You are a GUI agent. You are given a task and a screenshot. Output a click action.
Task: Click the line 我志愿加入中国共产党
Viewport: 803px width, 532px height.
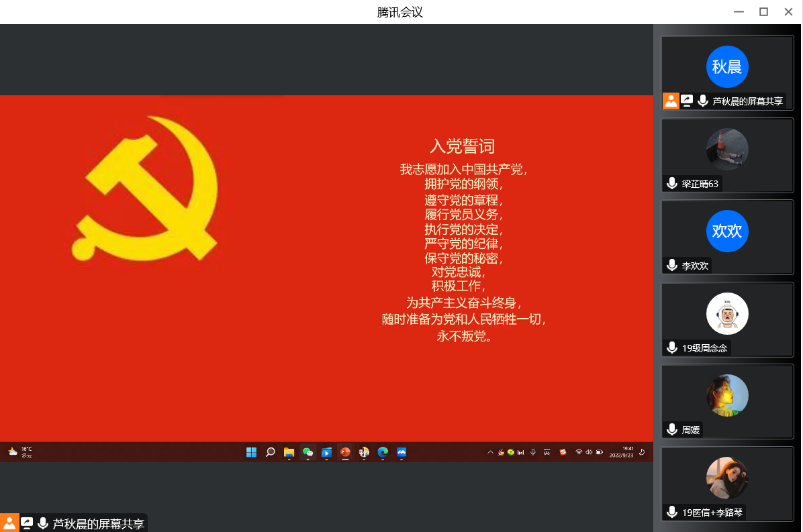[x=463, y=169]
